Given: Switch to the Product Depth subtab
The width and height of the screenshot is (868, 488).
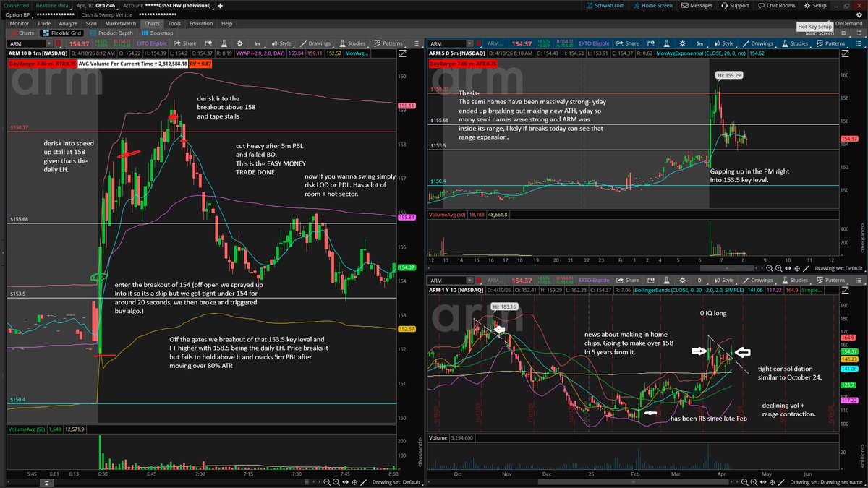Looking at the screenshot, I should (x=111, y=33).
